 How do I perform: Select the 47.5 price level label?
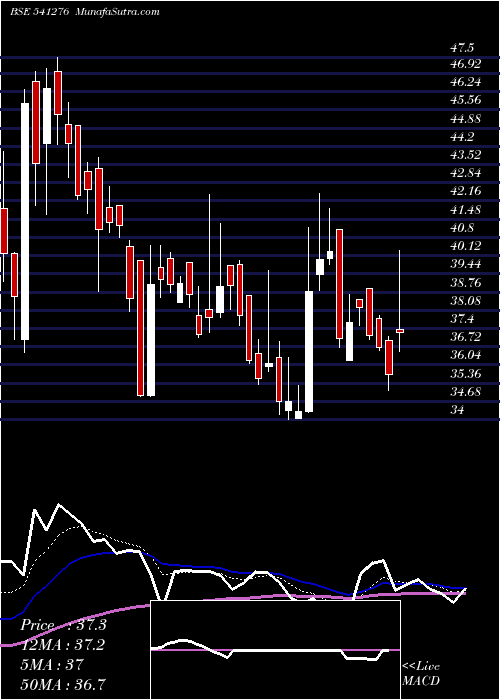(x=462, y=47)
